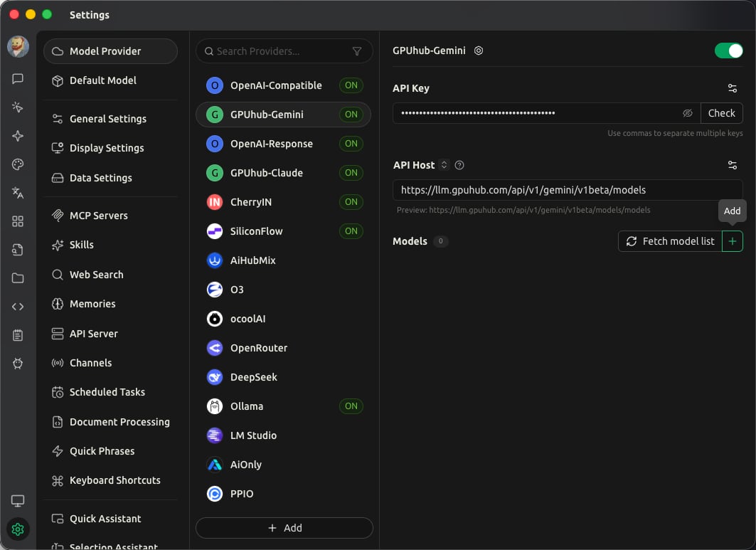Image resolution: width=756 pixels, height=550 pixels.
Task: Open the notes clipboard sidebar icon
Action: (18, 335)
